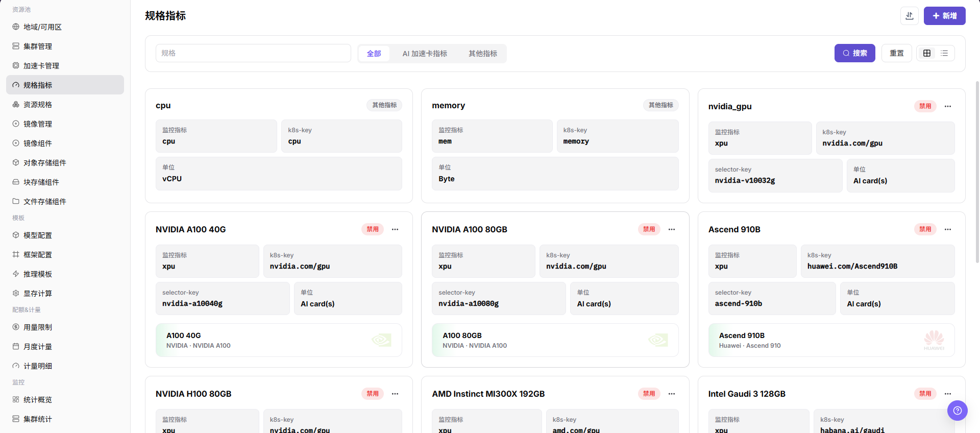The height and width of the screenshot is (433, 980).
Task: Click the 新增 button
Action: 944,16
